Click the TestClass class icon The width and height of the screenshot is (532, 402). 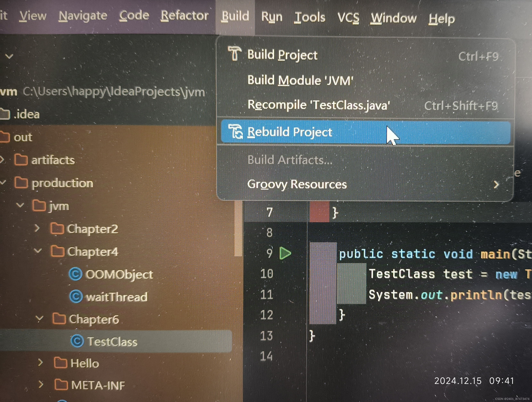click(x=77, y=341)
